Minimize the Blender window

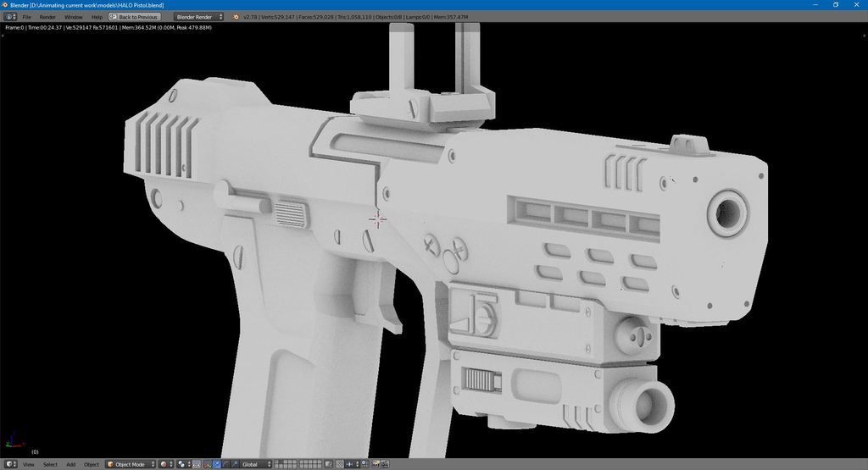[815, 4]
